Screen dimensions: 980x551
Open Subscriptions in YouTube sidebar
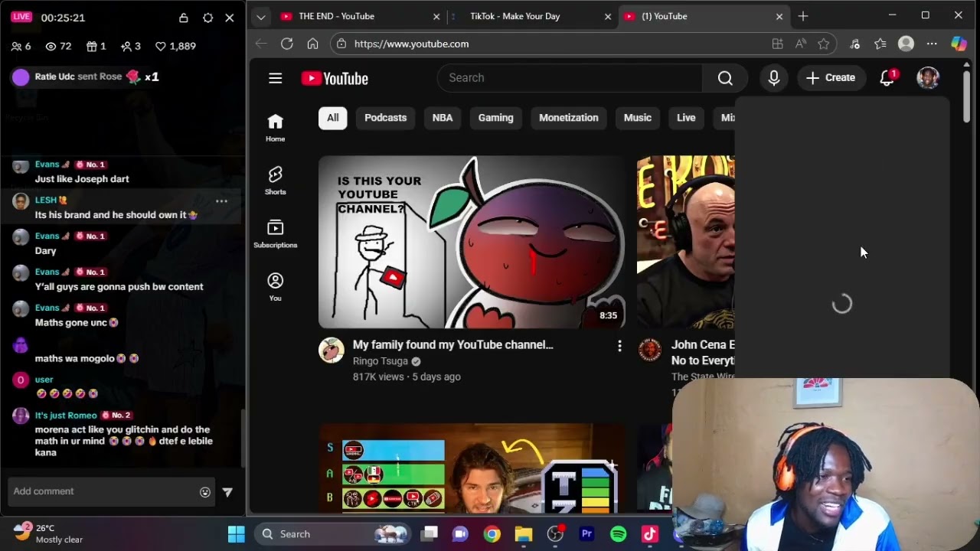276,234
